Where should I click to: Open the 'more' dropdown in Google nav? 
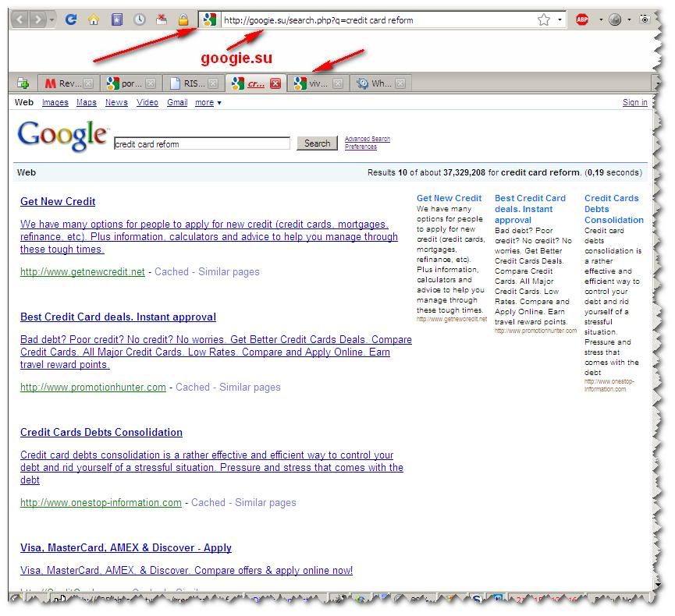[x=207, y=102]
